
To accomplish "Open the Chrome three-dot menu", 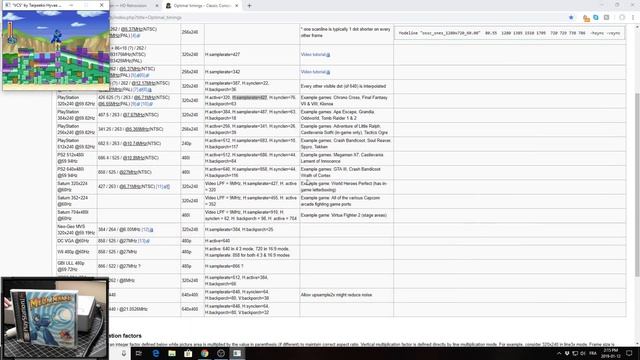I will click(x=633, y=18).
